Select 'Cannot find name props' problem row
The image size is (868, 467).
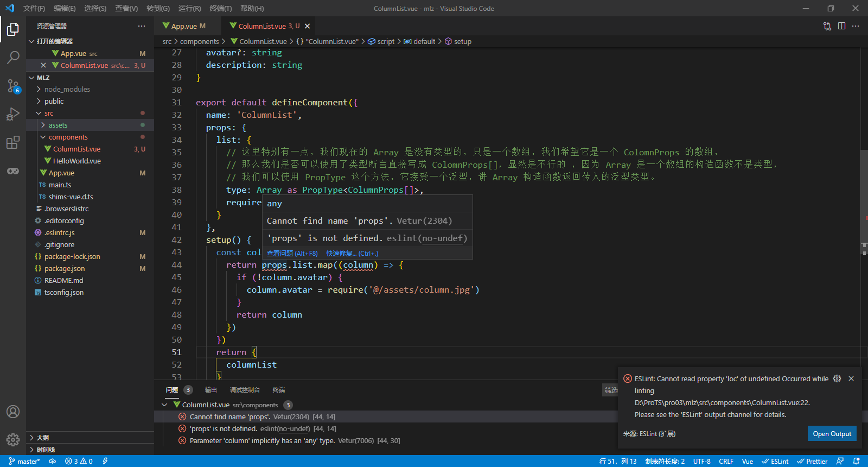point(386,417)
